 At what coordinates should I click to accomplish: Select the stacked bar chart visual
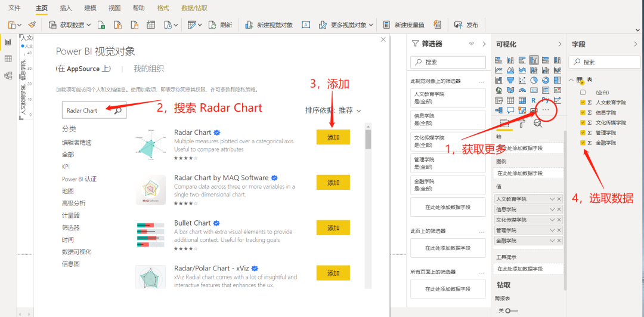click(499, 60)
